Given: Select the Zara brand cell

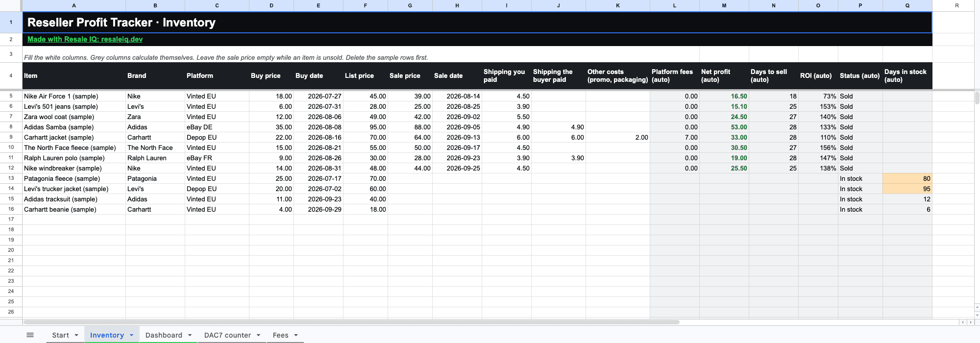Looking at the screenshot, I should tap(155, 117).
